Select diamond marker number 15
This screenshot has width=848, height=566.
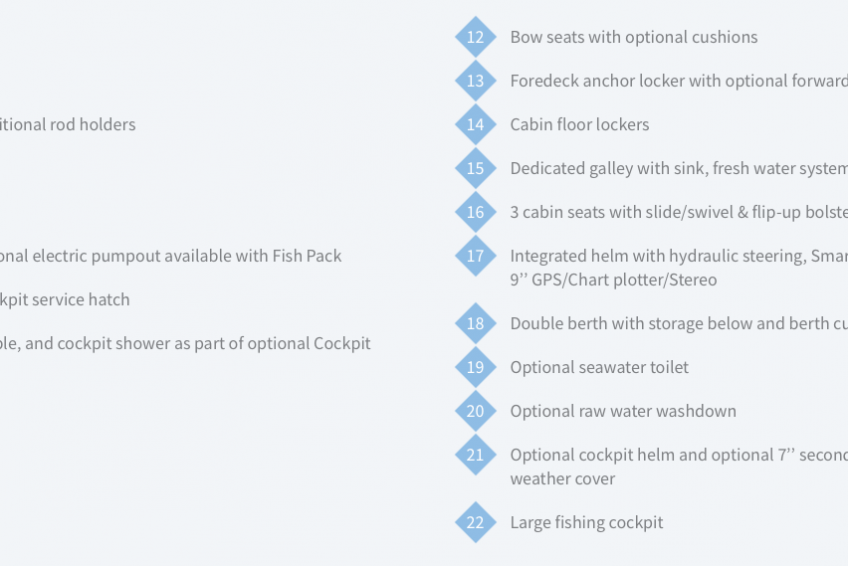pos(475,168)
